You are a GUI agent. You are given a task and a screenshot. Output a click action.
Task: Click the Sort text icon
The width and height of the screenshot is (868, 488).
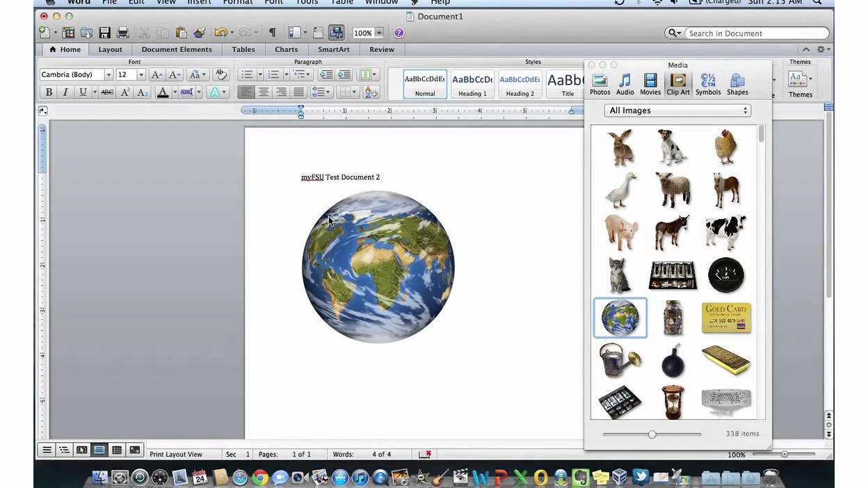371,92
